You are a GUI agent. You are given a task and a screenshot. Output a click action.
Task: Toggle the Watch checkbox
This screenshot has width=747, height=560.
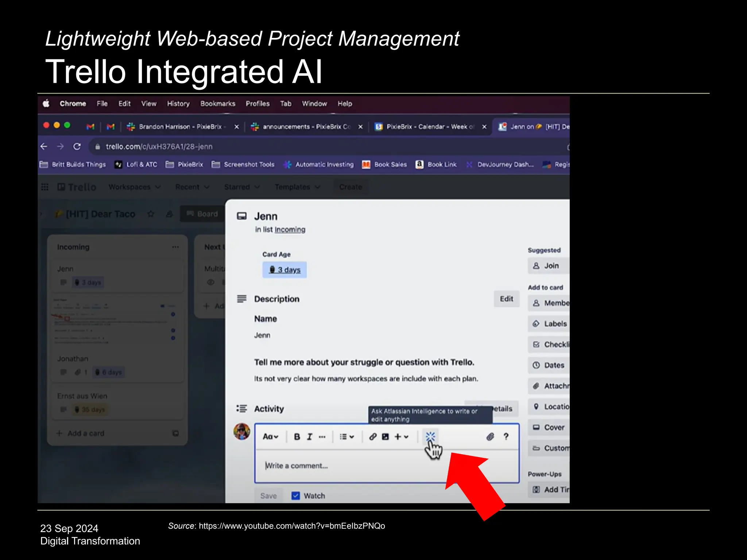tap(296, 496)
